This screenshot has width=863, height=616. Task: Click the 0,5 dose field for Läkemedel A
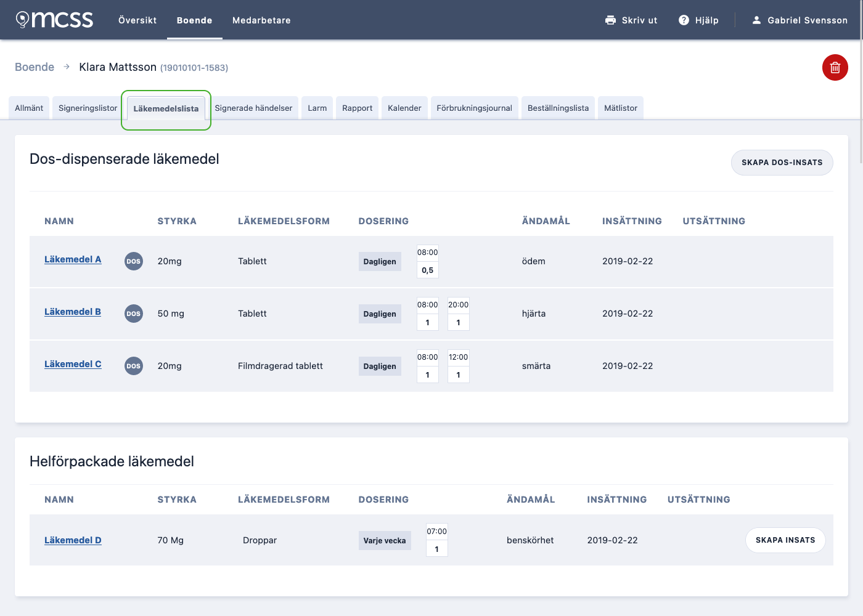click(x=427, y=270)
